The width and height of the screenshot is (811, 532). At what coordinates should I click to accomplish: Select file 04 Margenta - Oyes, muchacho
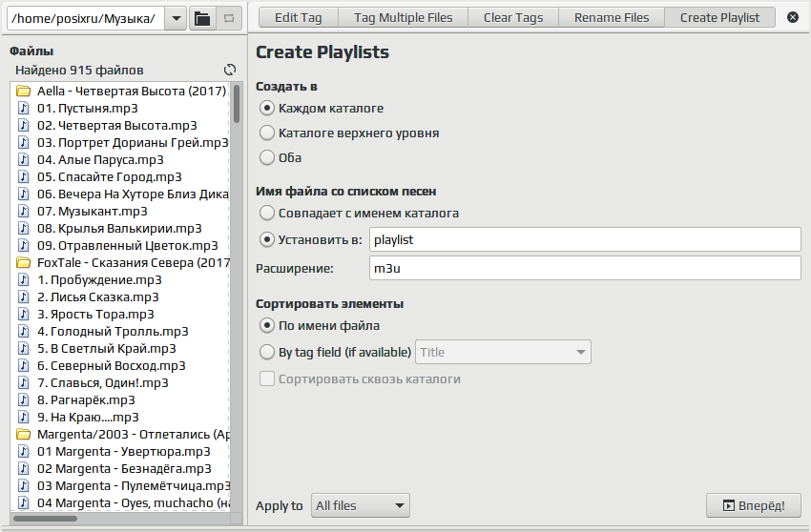(x=133, y=502)
